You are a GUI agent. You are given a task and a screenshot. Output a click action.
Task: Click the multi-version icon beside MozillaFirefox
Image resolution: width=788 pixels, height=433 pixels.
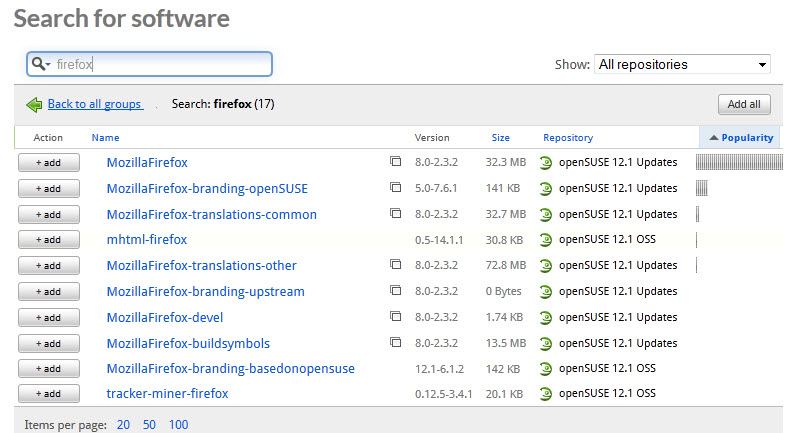(396, 161)
